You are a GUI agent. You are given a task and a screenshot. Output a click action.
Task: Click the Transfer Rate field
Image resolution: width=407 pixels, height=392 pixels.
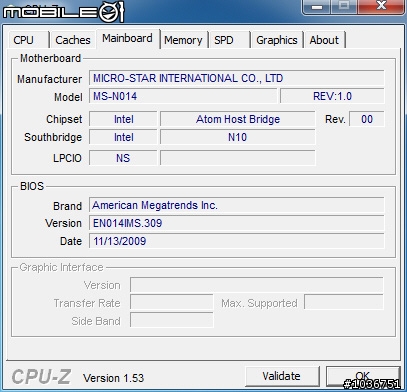171,303
